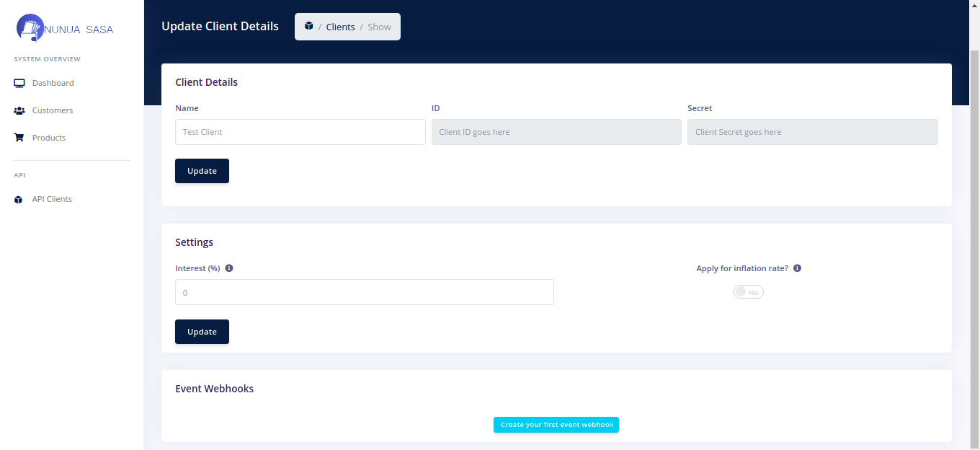
Task: Click the Products shopping cart icon
Action: click(19, 138)
